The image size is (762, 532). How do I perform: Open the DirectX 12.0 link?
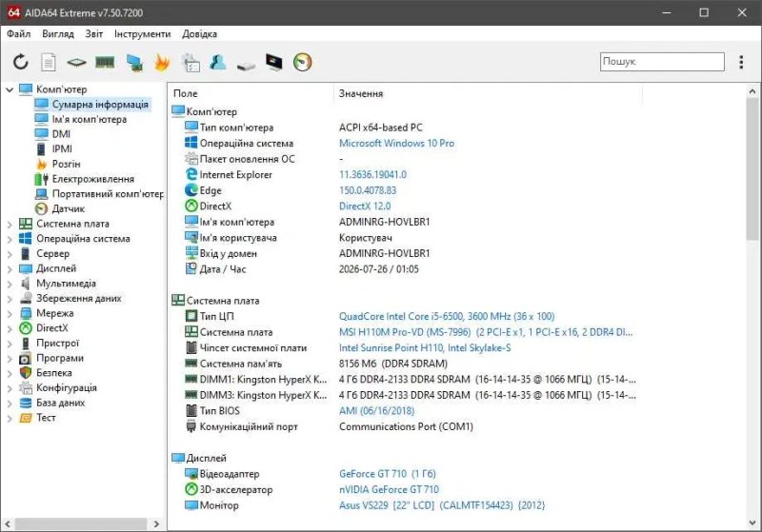(365, 207)
